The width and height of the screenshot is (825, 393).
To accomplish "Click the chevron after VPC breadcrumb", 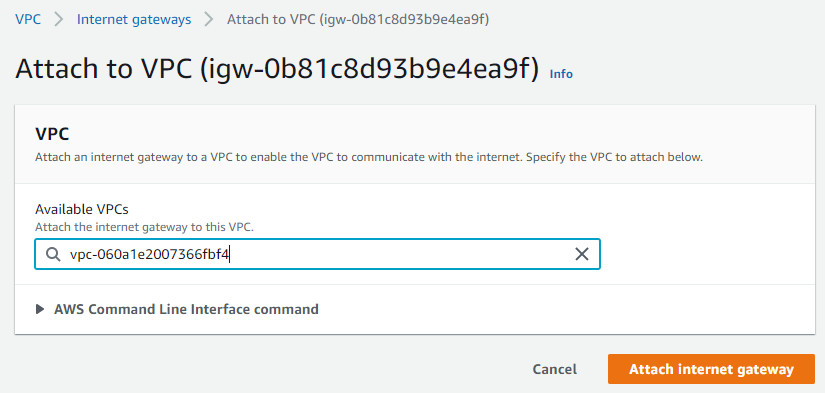I will click(x=59, y=20).
